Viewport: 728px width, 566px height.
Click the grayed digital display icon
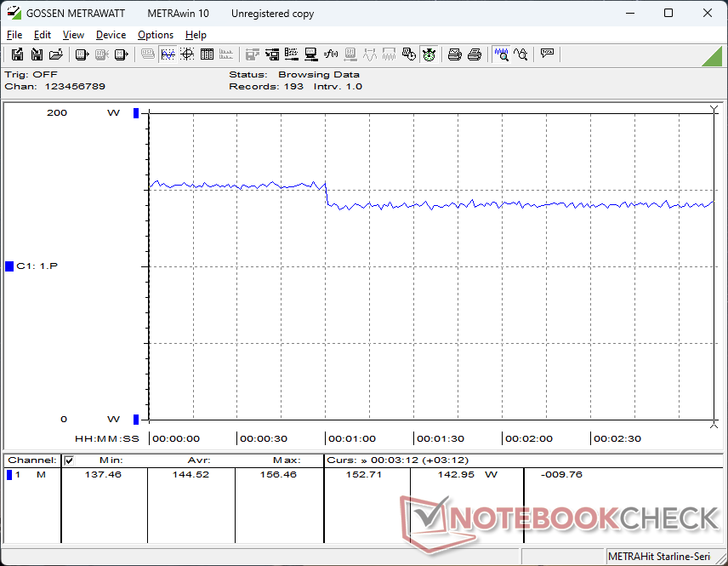point(148,54)
